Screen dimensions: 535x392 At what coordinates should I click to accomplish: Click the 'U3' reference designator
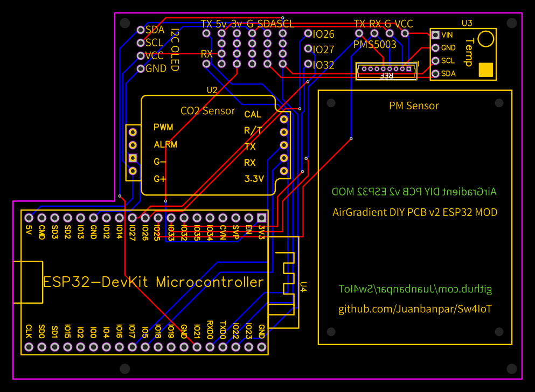click(x=467, y=23)
